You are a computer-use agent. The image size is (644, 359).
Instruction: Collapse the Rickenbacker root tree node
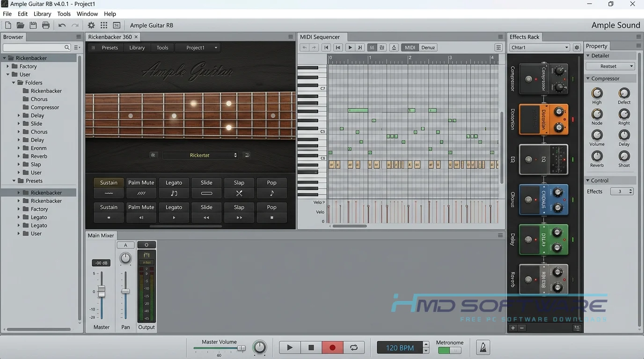(x=5, y=58)
